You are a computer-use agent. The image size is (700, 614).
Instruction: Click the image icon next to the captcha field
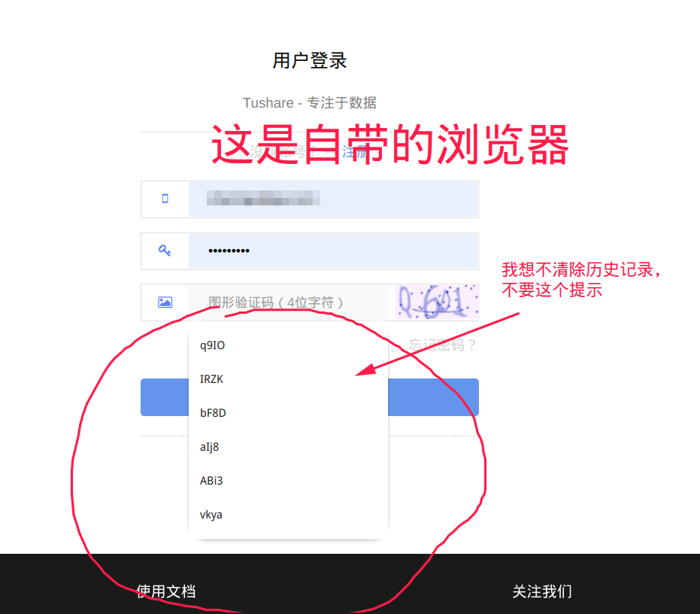coord(165,302)
